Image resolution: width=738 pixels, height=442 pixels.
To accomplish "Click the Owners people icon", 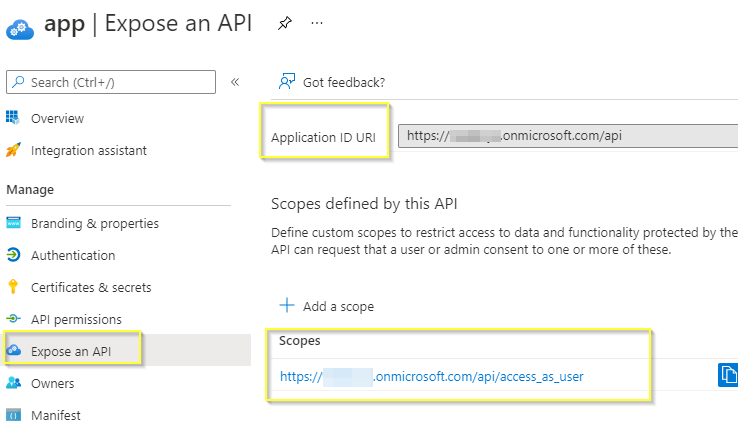I will coord(13,383).
